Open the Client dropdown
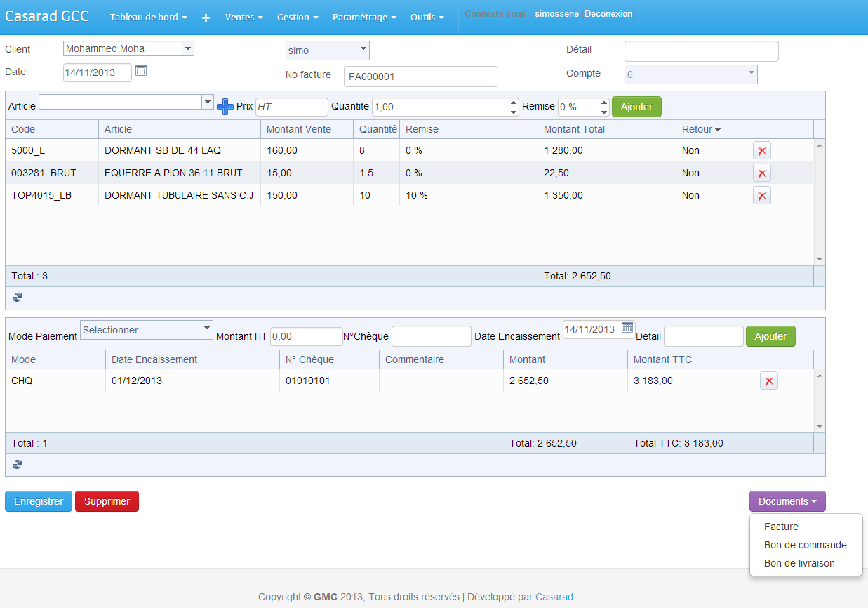 187,48
